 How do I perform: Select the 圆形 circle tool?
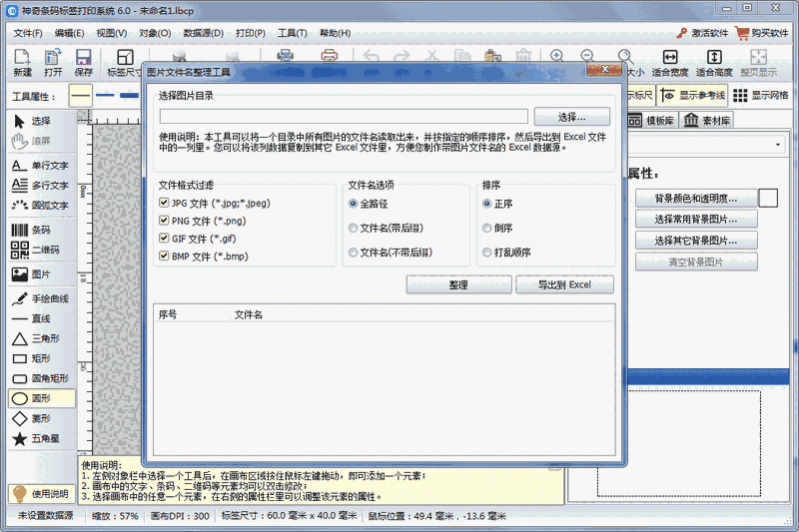(x=42, y=398)
